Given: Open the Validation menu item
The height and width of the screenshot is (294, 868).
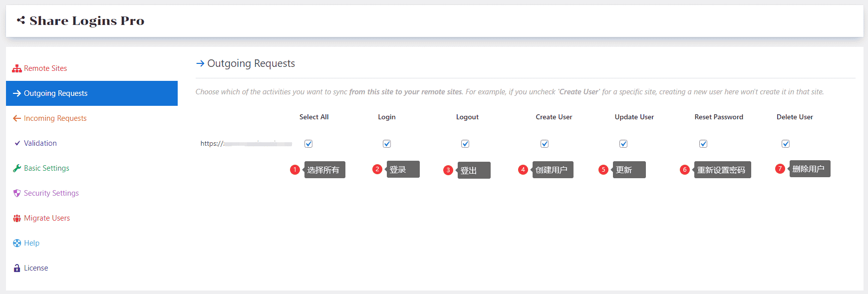Looking at the screenshot, I should (92, 143).
